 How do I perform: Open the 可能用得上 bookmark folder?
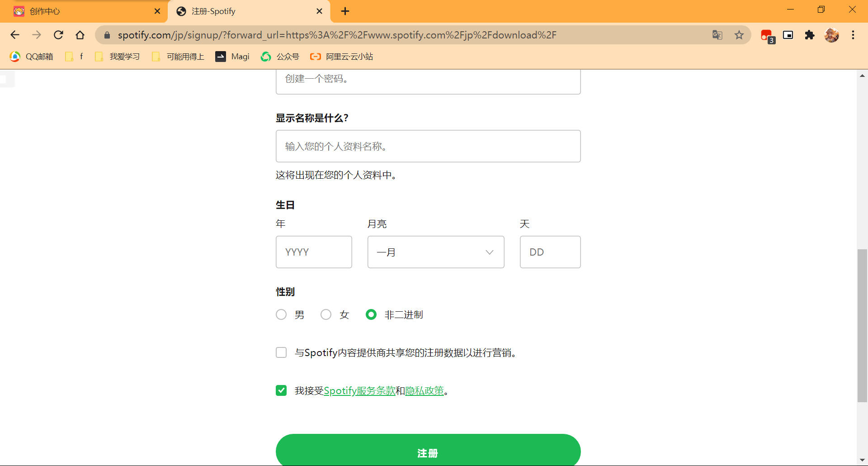click(x=179, y=57)
